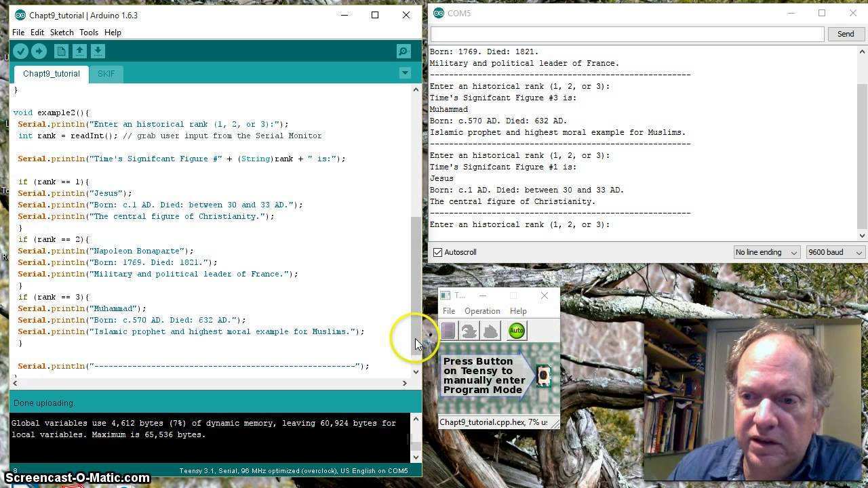Click Teensy loader Open HEX File icon
The width and height of the screenshot is (868, 488).
(448, 331)
